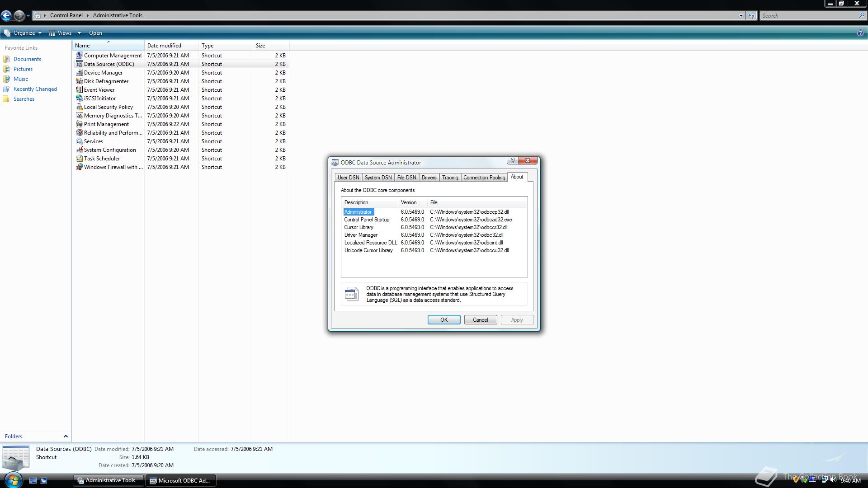868x488 pixels.
Task: Click the blue Back navigation arrow
Action: [6, 15]
